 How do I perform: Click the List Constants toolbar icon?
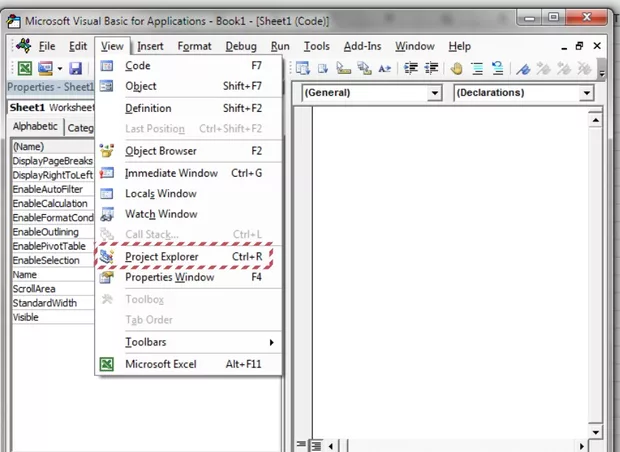click(323, 68)
